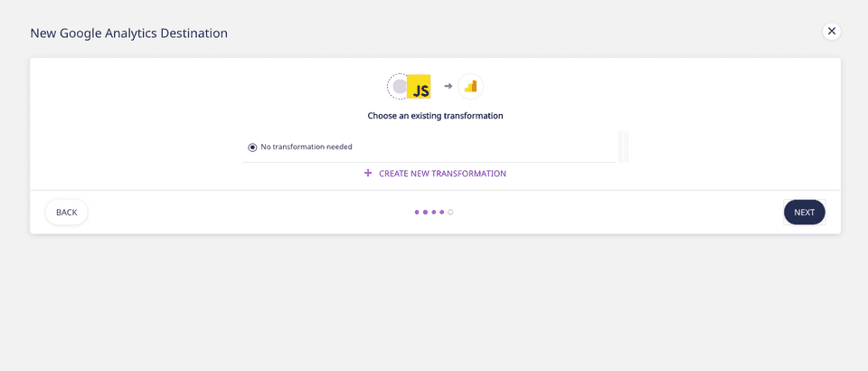
Task: Jump to the first step dot
Action: [417, 213]
